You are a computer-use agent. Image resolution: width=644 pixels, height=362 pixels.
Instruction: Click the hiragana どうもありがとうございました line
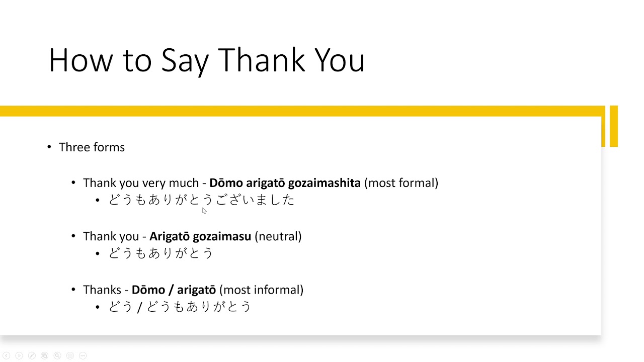click(201, 200)
